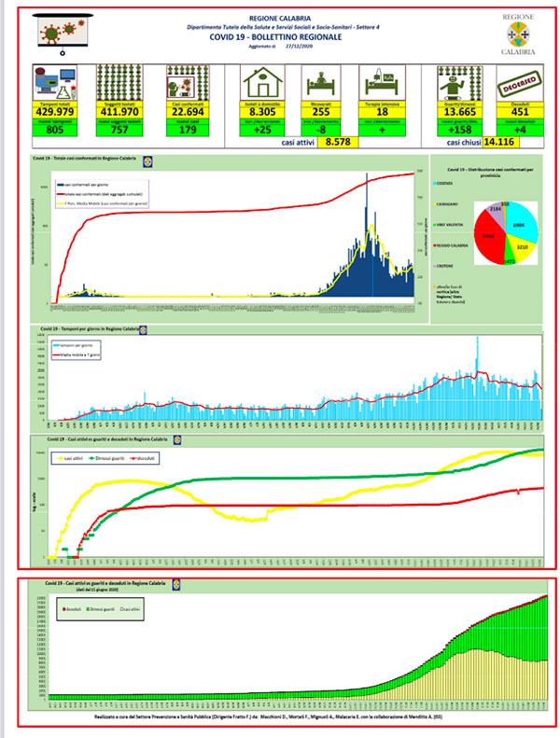
Task: Click the home isolation value 8.305
Action: click(262, 112)
